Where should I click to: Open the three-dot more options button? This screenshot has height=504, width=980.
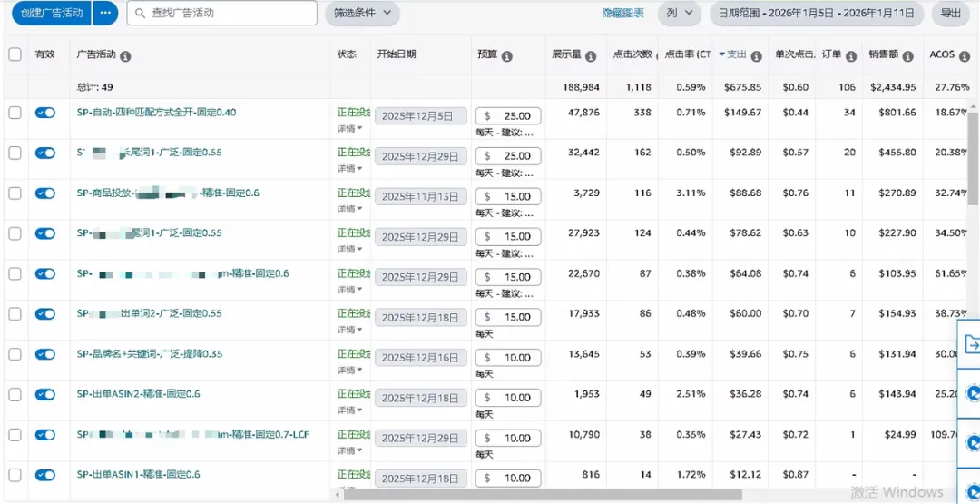[x=106, y=14]
